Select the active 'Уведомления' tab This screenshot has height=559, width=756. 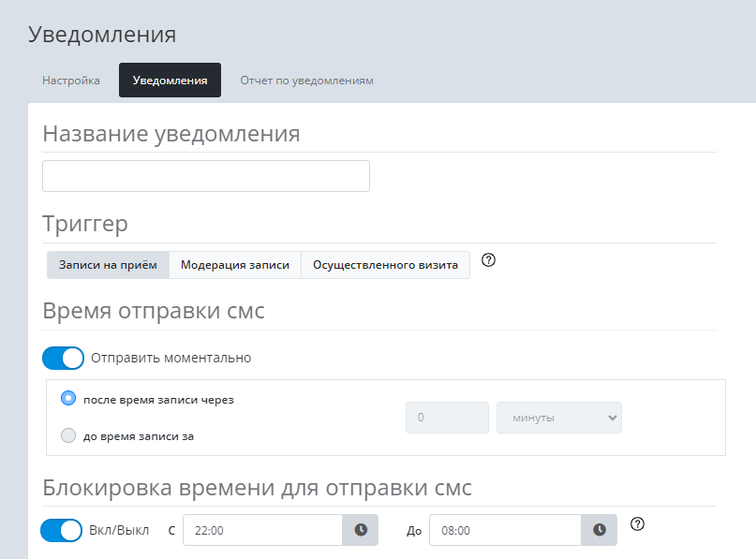[170, 81]
